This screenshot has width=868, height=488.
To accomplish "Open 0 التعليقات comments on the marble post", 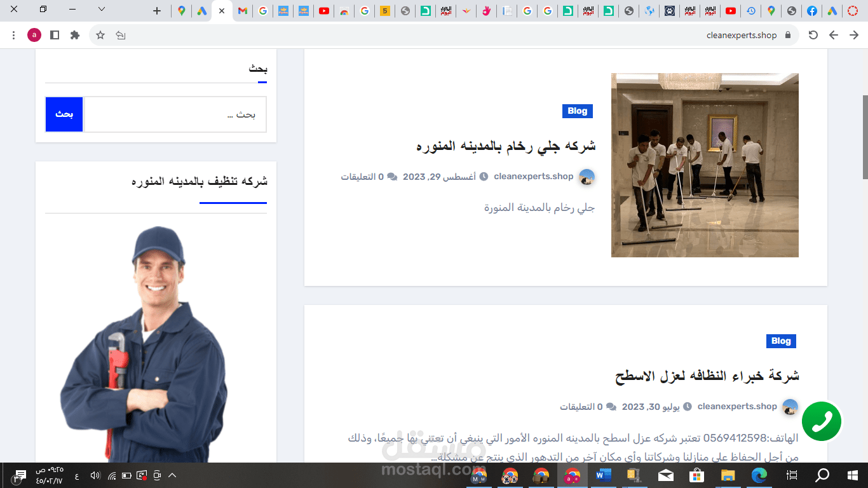I will click(x=362, y=177).
